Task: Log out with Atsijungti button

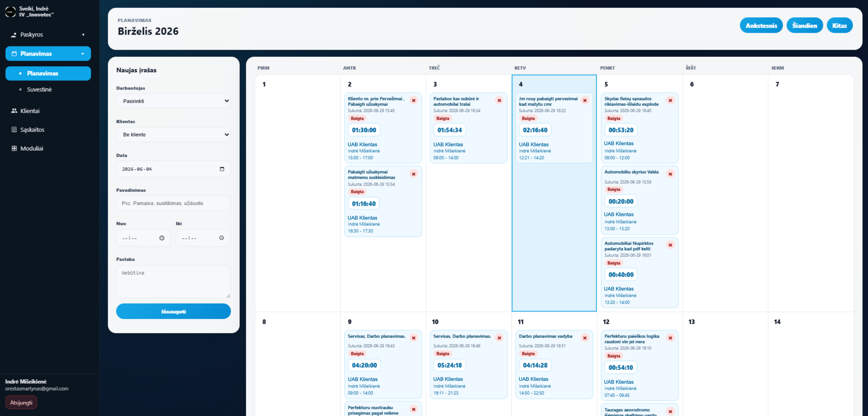Action: pos(21,402)
